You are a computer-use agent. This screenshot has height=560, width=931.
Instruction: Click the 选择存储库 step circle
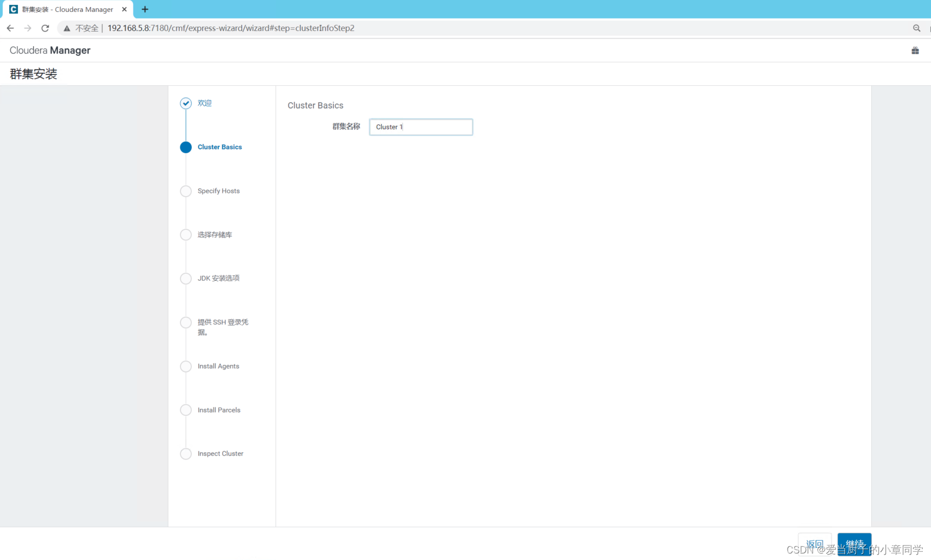click(x=186, y=235)
